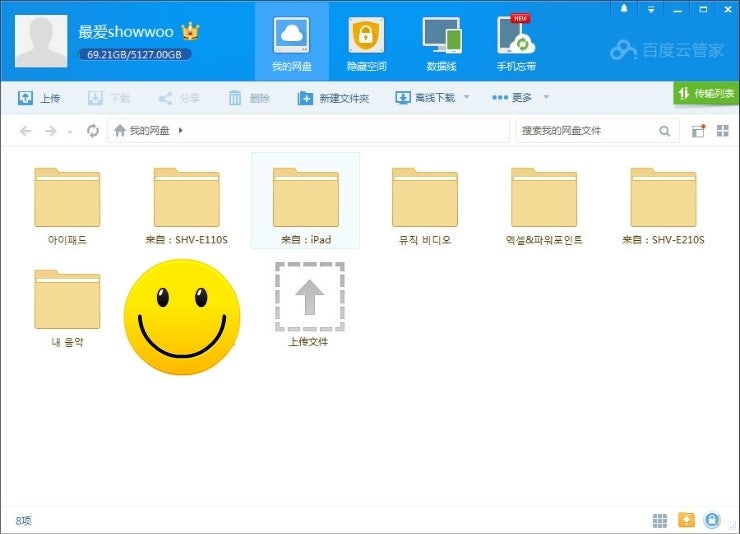Click the 删除 delete button

click(249, 98)
